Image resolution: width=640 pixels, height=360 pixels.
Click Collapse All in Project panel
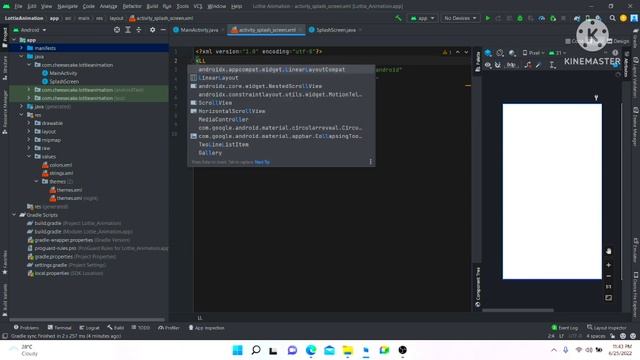[x=139, y=30]
